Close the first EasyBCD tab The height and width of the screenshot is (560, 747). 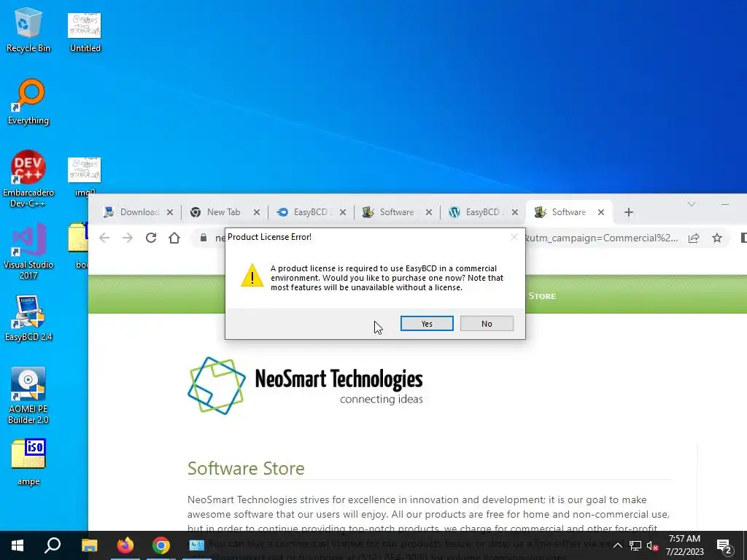(x=343, y=212)
